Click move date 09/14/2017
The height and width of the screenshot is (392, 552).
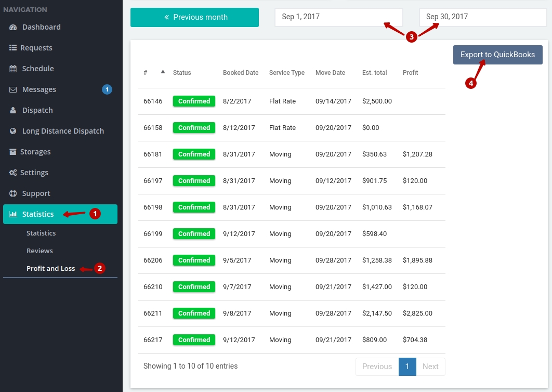[333, 101]
